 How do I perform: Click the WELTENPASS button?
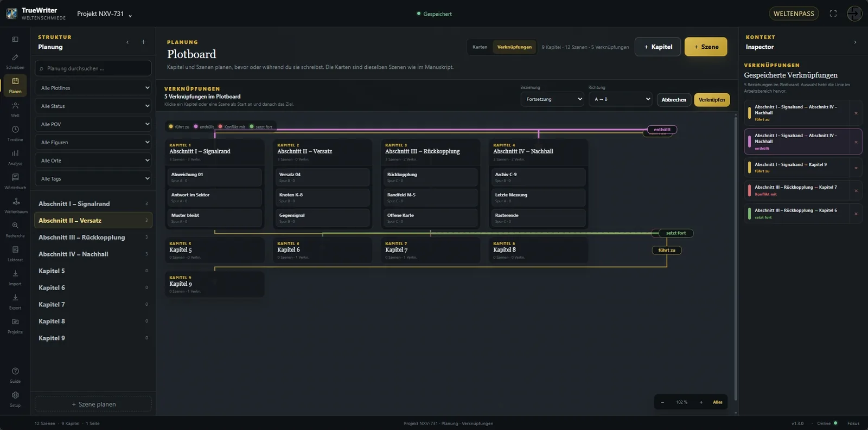pyautogui.click(x=794, y=14)
